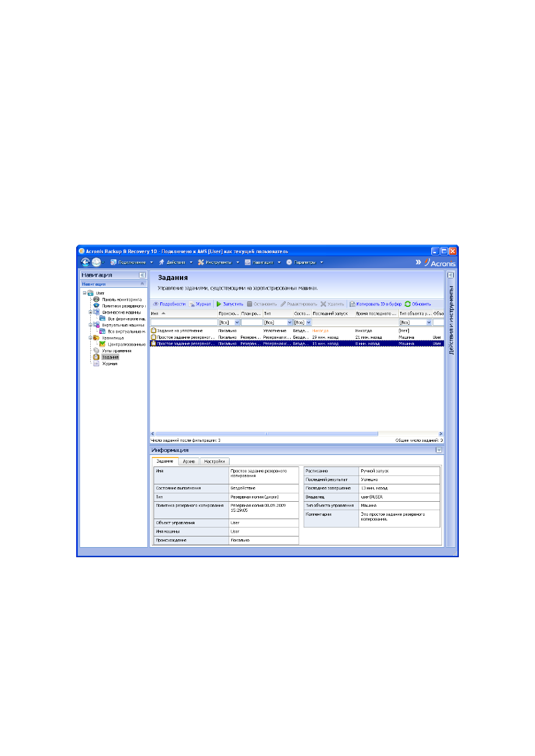Image resolution: width=535 pixels, height=756 pixels.
Task: Click Остановить toolbar button
Action: (x=262, y=304)
